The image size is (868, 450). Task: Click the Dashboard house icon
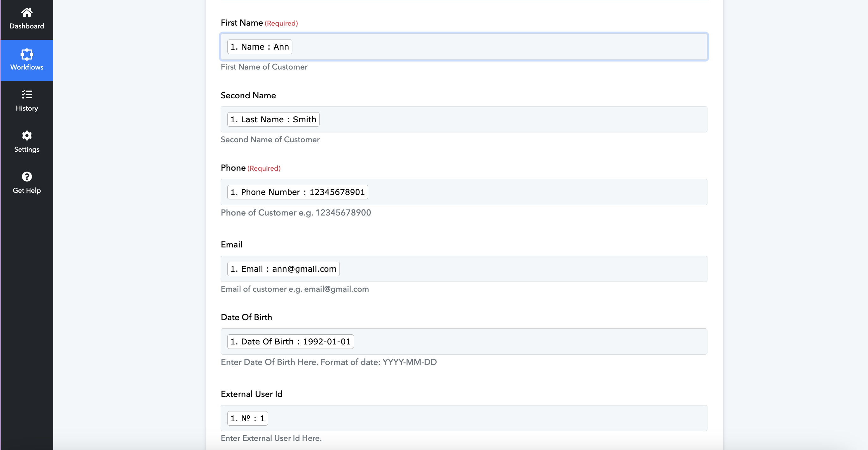[27, 12]
